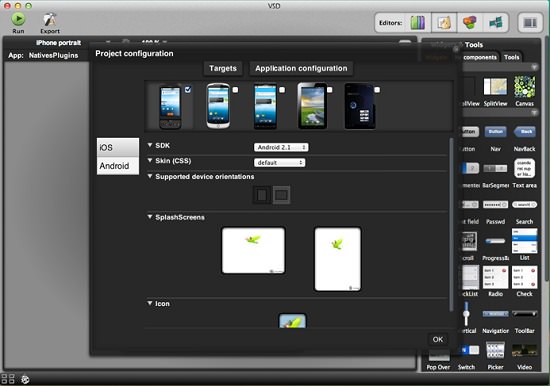Select the vertical slider widget
Viewport: 550px width, 386px height.
coord(466,314)
